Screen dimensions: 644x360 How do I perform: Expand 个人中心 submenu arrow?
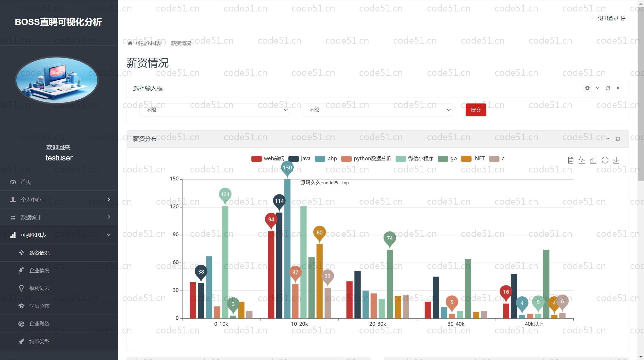pyautogui.click(x=109, y=199)
